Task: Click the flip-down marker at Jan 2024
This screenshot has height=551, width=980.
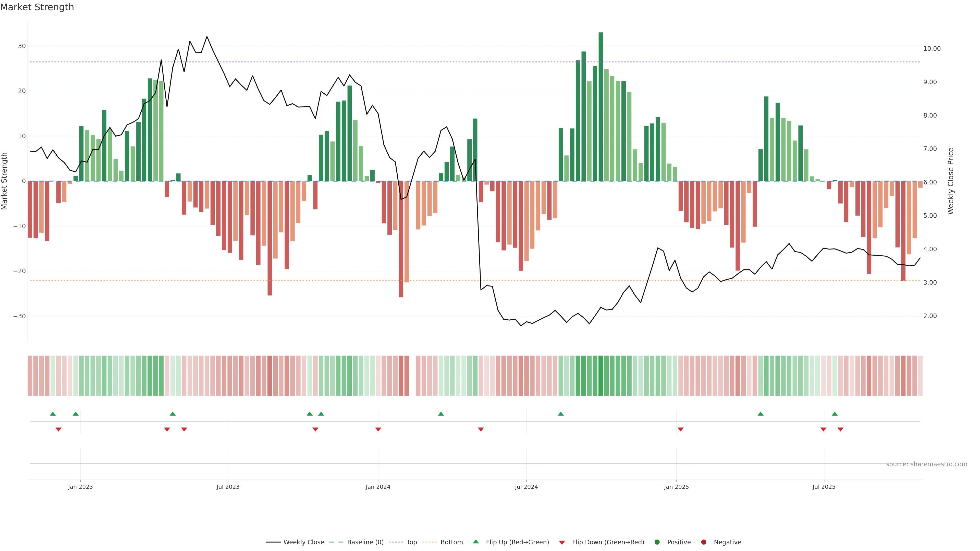Action: pos(378,429)
